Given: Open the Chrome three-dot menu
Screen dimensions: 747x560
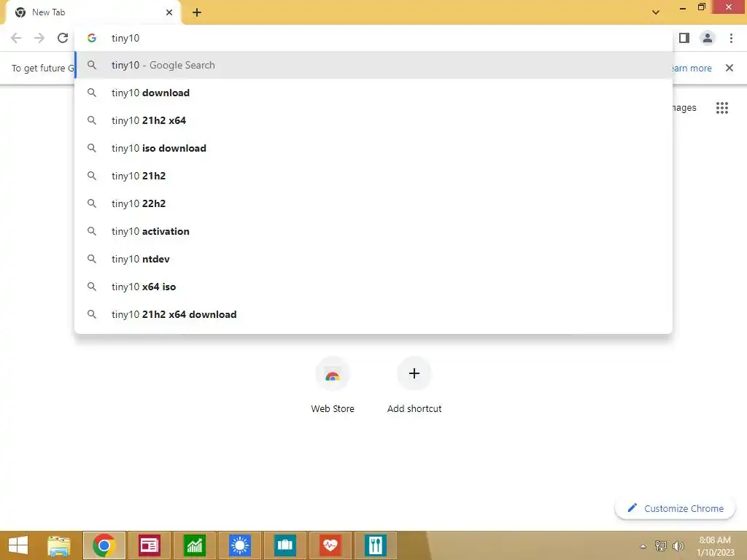Looking at the screenshot, I should (x=731, y=38).
